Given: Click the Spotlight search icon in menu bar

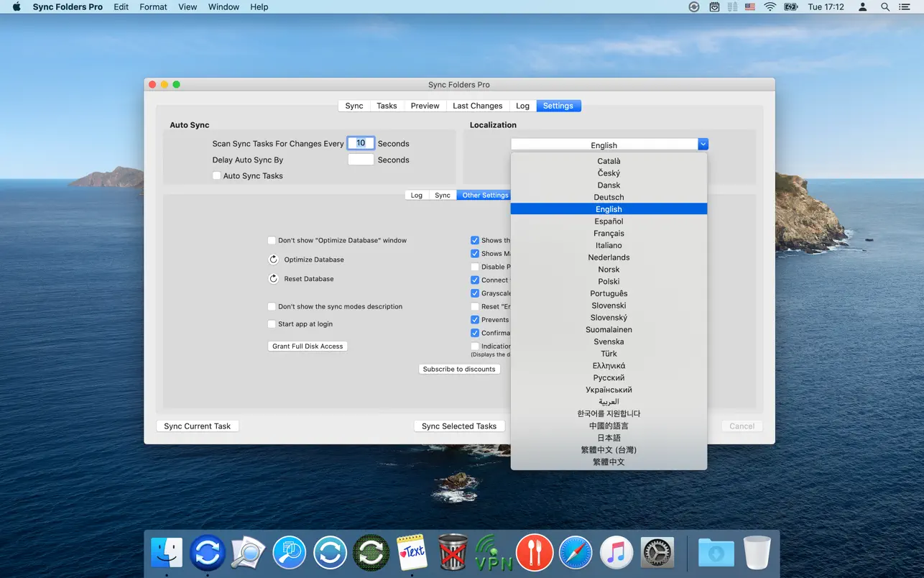Looking at the screenshot, I should pos(885,7).
